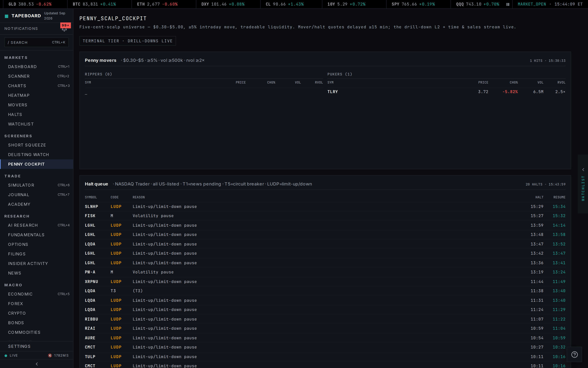Navigate to Movers

pos(37,105)
